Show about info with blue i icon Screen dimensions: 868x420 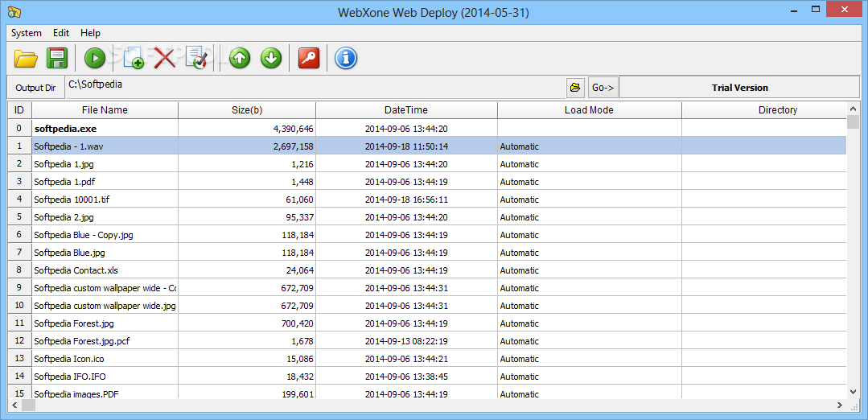click(346, 58)
